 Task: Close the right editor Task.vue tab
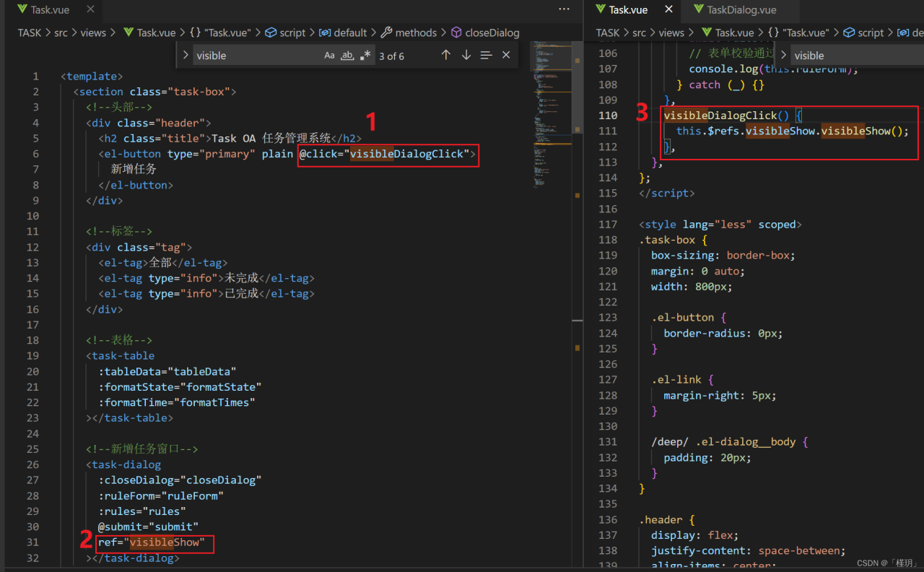coord(668,9)
